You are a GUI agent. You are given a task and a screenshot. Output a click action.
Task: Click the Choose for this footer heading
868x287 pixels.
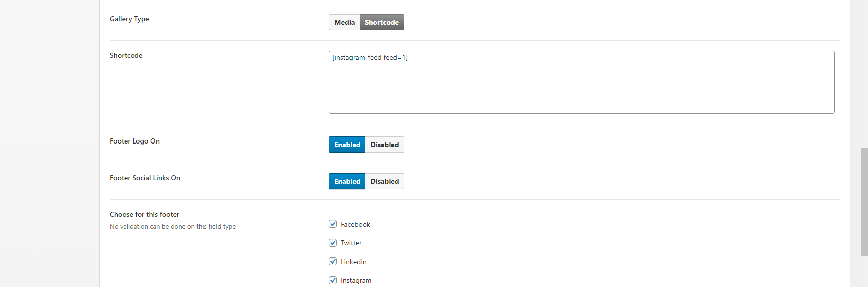click(144, 214)
